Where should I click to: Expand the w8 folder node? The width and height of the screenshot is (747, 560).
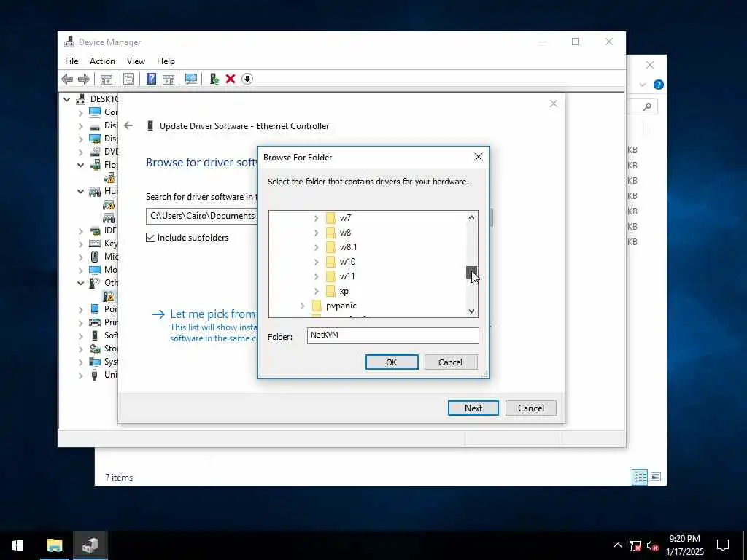[x=317, y=233]
